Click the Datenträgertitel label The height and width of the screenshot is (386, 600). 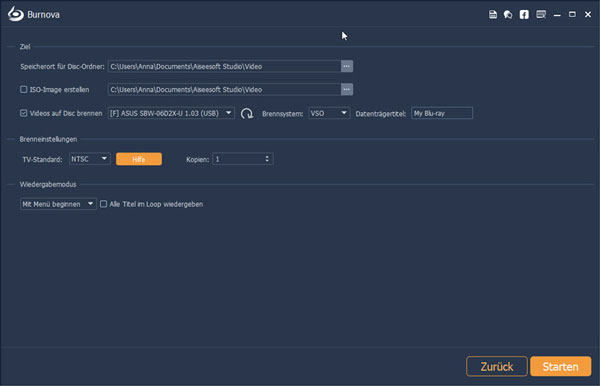pos(380,114)
